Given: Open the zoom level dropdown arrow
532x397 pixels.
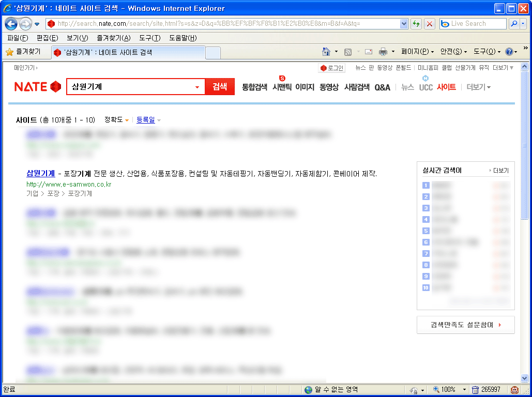Looking at the screenshot, I should coord(464,390).
